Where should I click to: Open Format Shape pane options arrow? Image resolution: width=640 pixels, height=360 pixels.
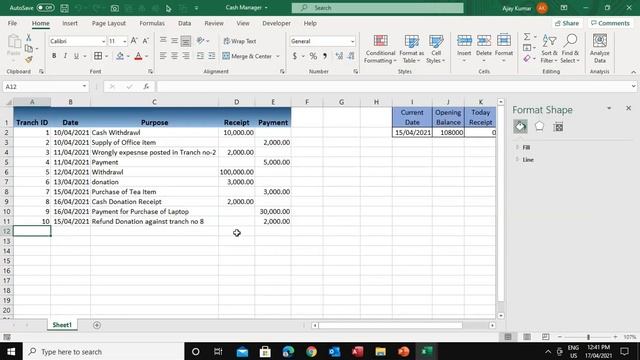(609, 108)
